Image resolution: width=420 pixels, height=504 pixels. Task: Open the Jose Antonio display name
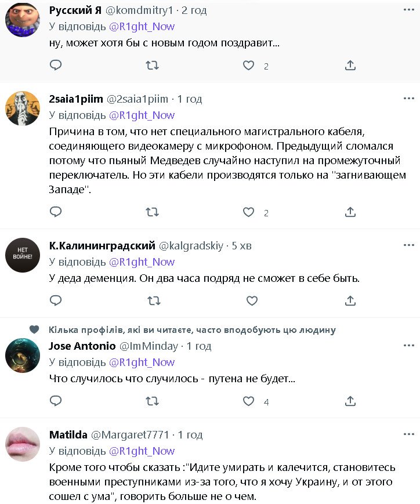pos(82,346)
